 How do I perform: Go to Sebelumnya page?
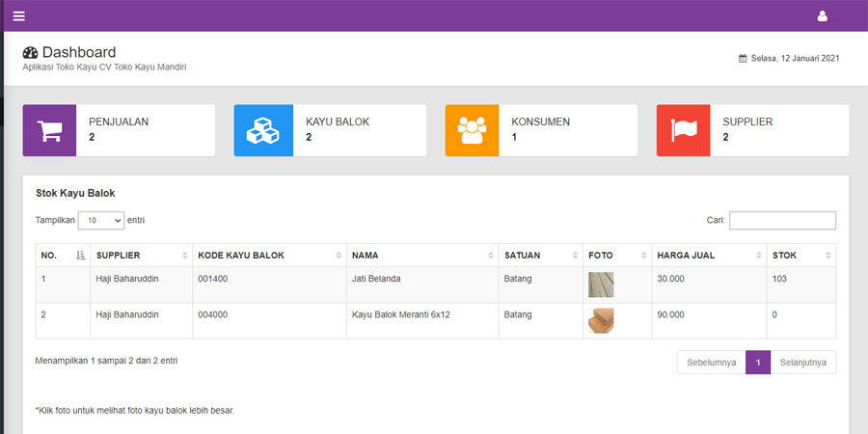(x=712, y=363)
